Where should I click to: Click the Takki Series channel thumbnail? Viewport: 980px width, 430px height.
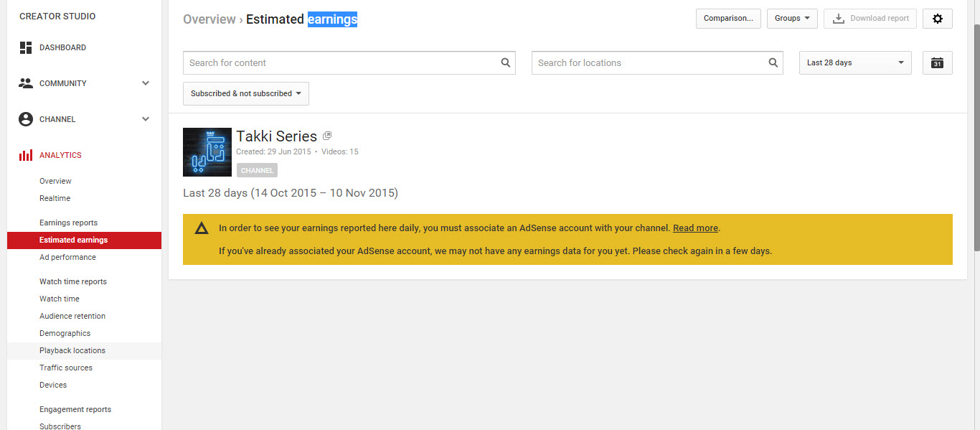pyautogui.click(x=207, y=152)
